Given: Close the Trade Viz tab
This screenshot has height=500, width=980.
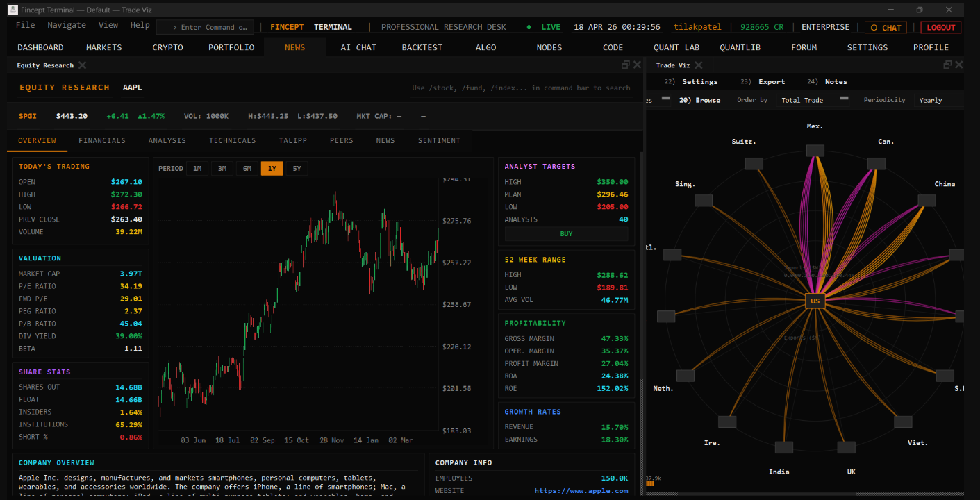Looking at the screenshot, I should coord(698,65).
